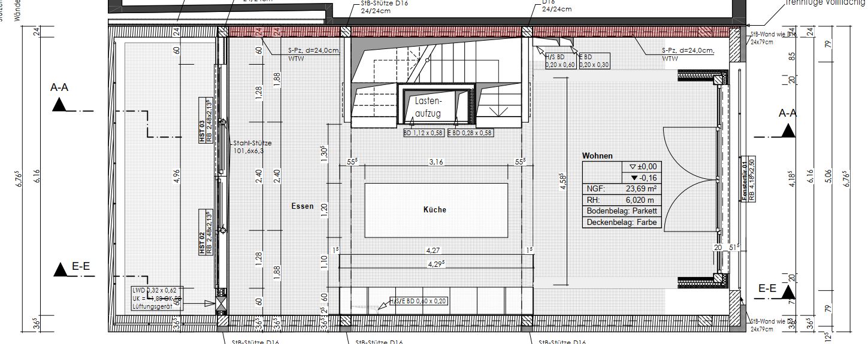Screen dimensions: 868x344
Task: Click the BD 1,12 x 0,58 opening tag
Action: 424,133
